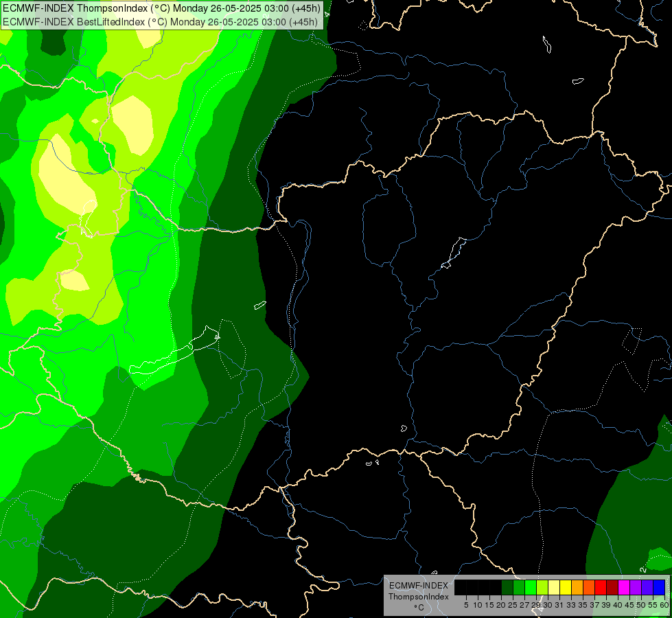Click the magenta 40–45 legend swatch
The height and width of the screenshot is (618, 672).
coord(624,587)
